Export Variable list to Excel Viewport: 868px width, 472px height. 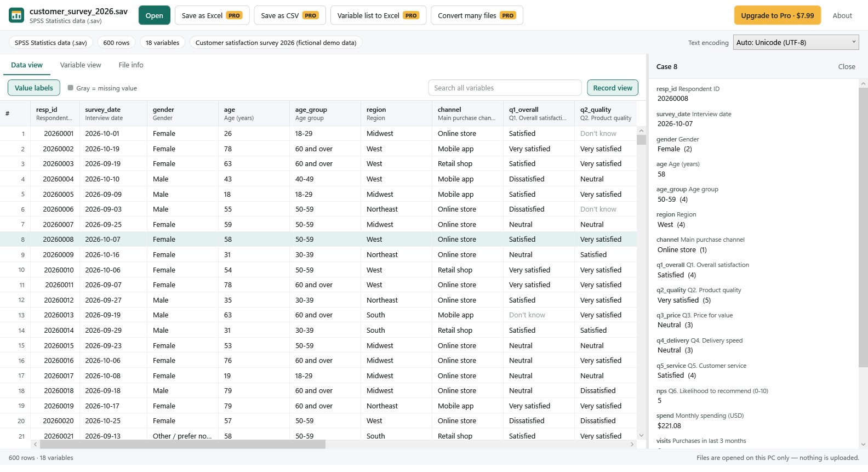pos(378,15)
